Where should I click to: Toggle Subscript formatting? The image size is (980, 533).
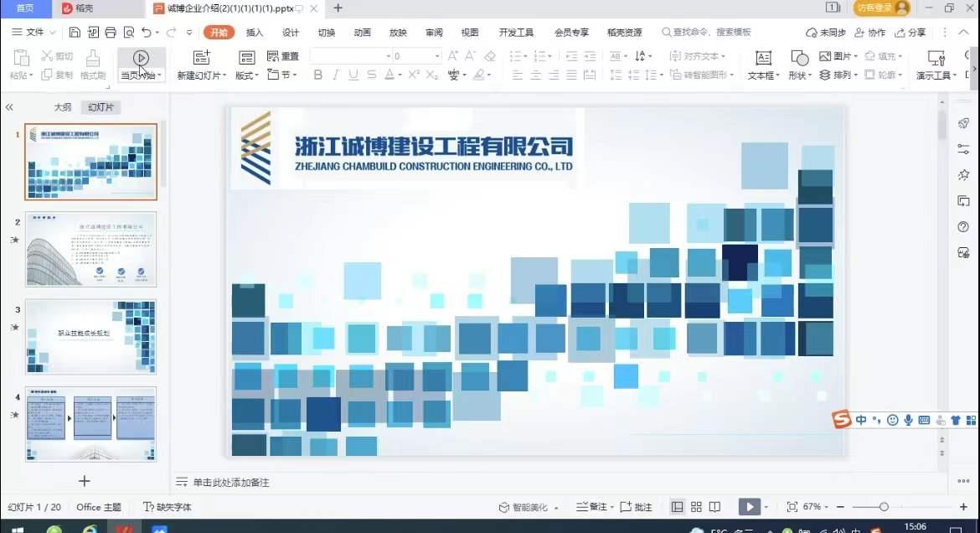click(x=432, y=75)
